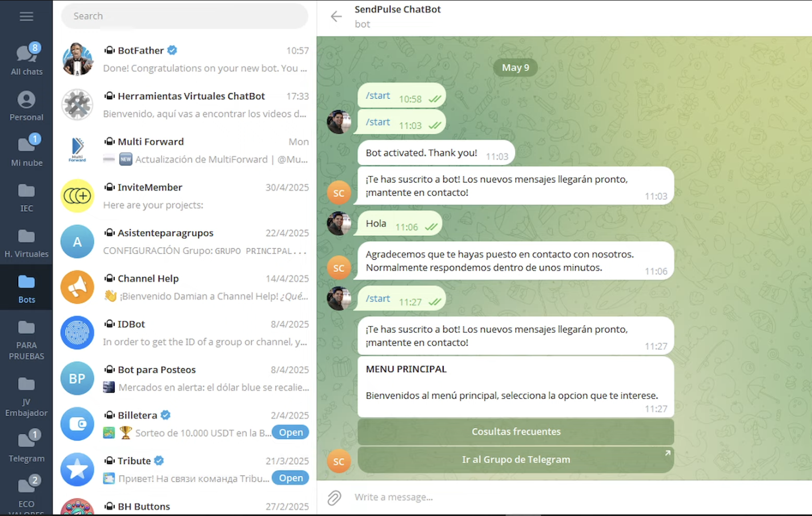812x516 pixels.
Task: Click the bot icon before IDBot name
Action: coord(109,324)
